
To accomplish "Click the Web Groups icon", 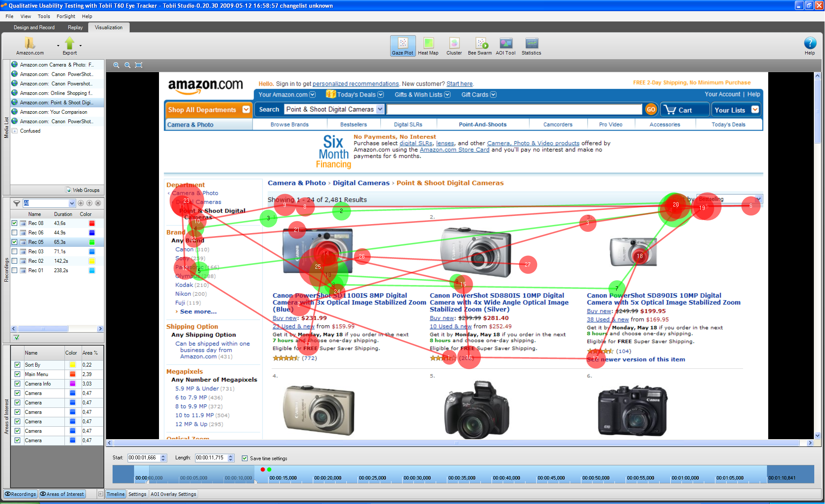I will pos(68,190).
